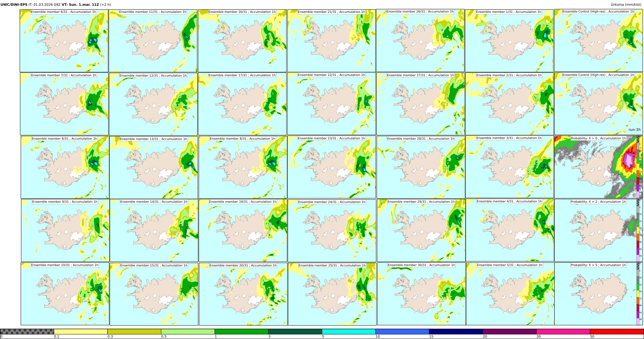The height and width of the screenshot is (339, 644).
Task: Choose the light green 0.5–1 legend swatch
Action: (188, 332)
